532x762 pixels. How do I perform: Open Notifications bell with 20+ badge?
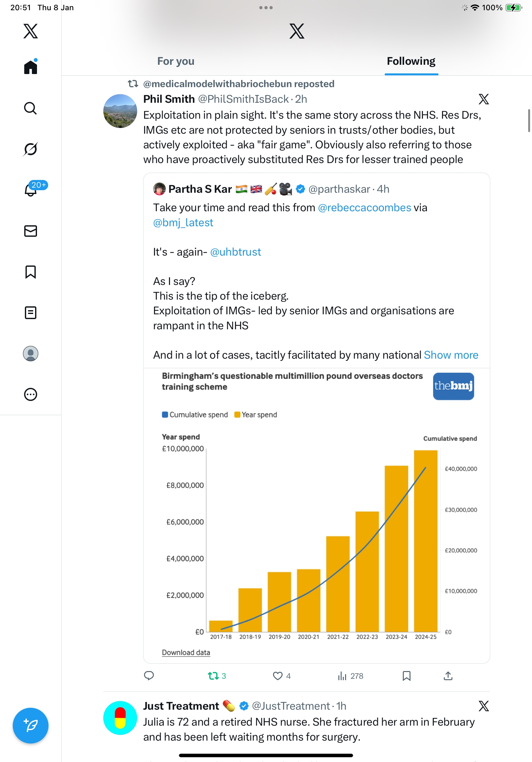point(31,190)
